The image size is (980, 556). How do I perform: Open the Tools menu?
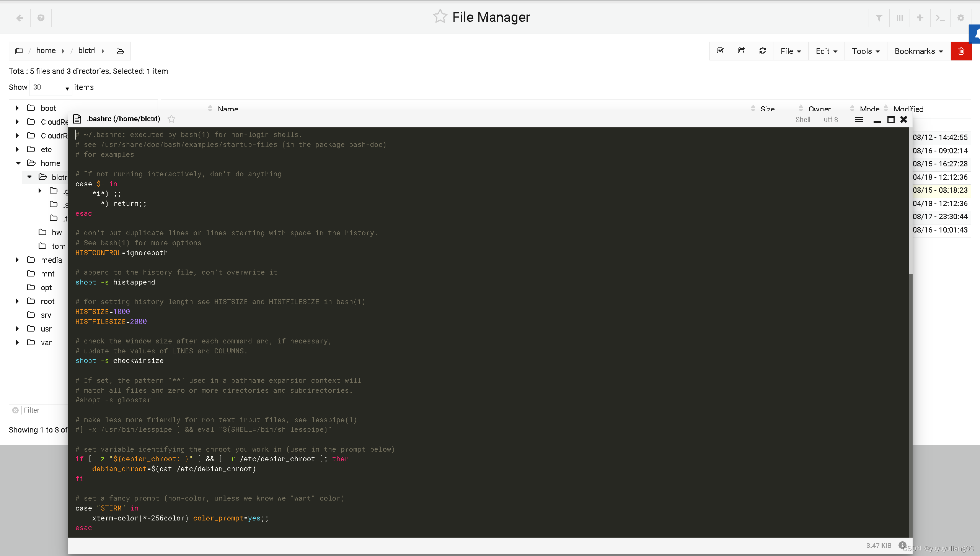point(866,51)
